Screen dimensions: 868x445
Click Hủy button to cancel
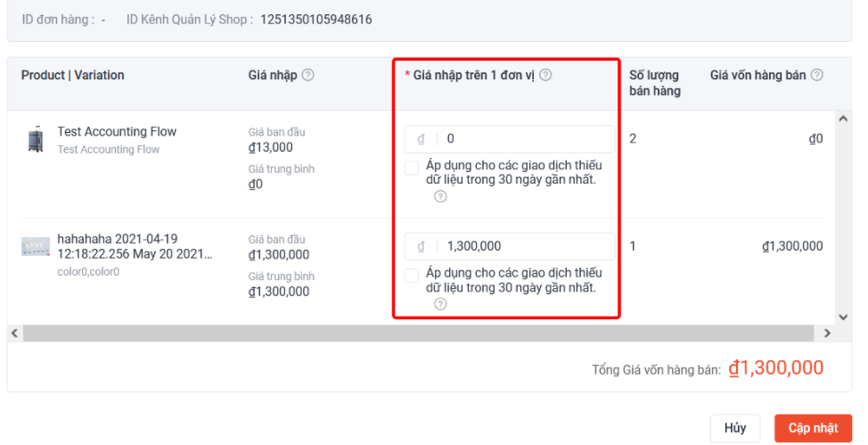(x=735, y=428)
